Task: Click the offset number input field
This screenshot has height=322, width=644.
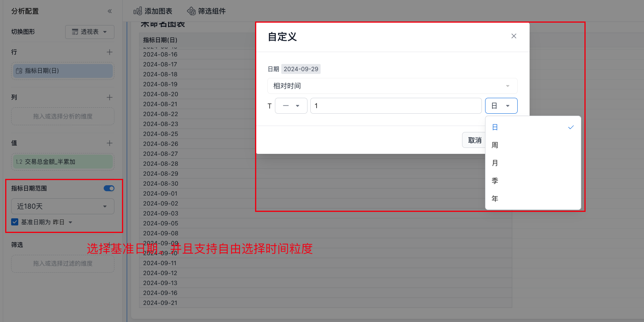Action: tap(396, 106)
